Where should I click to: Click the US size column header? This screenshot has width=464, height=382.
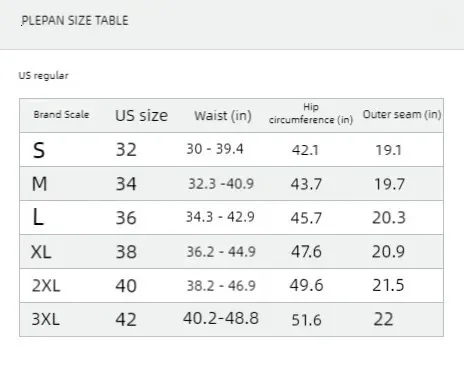click(x=141, y=115)
